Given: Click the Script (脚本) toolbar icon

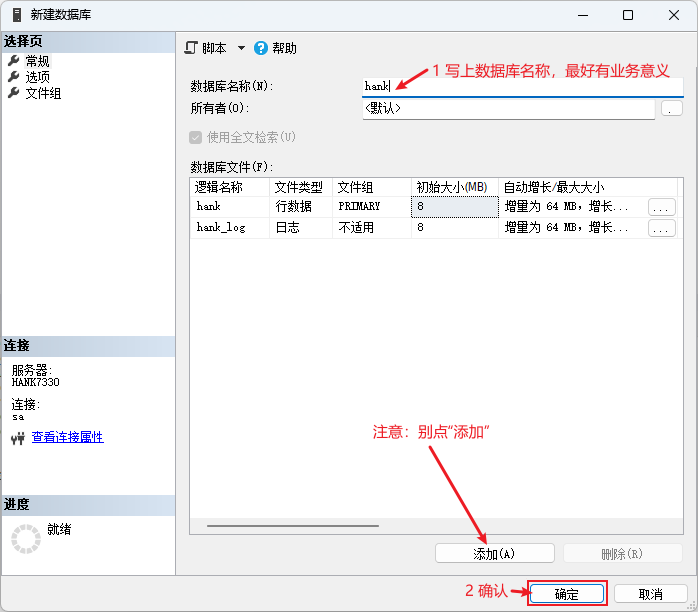Looking at the screenshot, I should click(192, 48).
